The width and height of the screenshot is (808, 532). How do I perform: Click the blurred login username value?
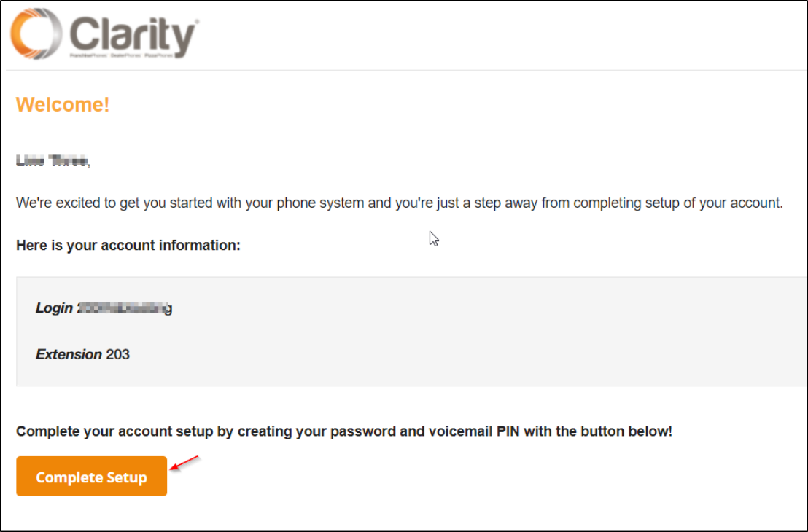[x=125, y=308]
